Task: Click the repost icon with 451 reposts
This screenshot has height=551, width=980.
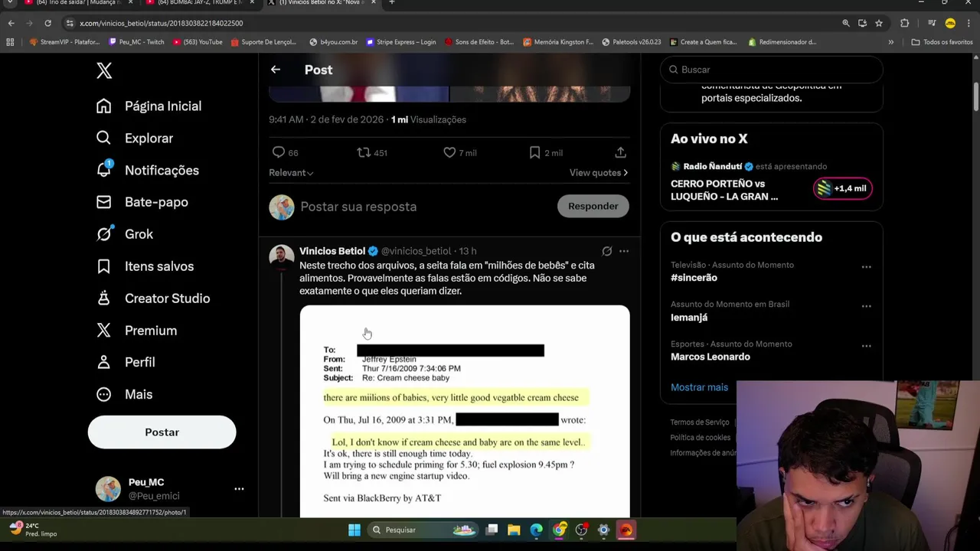Action: point(372,153)
